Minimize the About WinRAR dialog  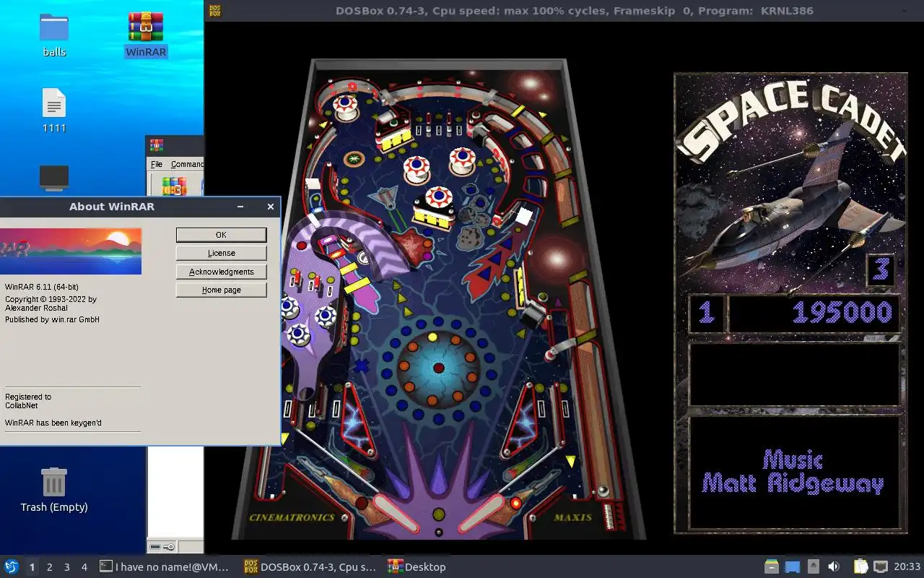[240, 207]
